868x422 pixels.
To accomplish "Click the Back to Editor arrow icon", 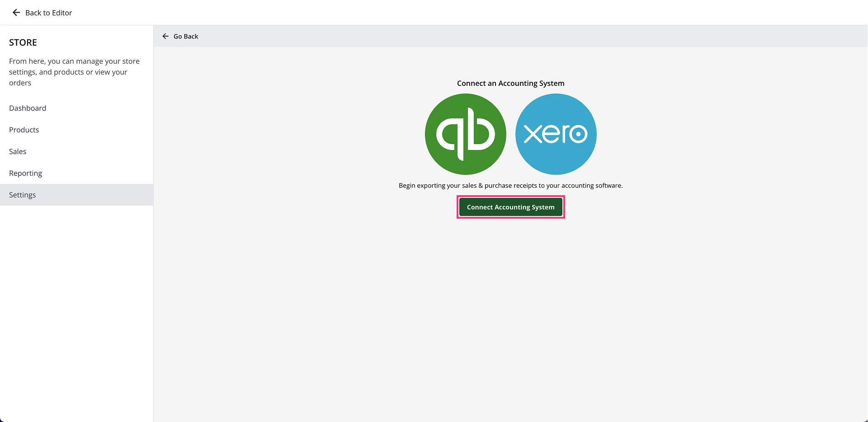I will coord(16,13).
